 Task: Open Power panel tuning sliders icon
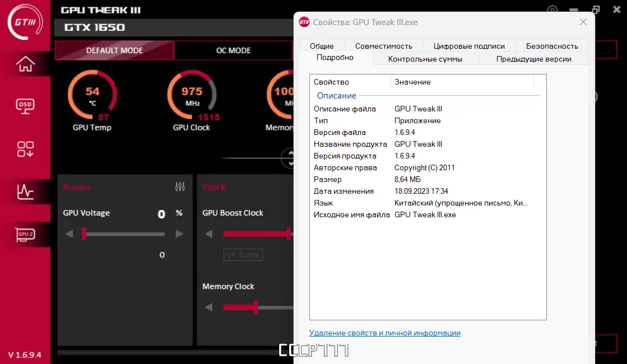click(180, 186)
